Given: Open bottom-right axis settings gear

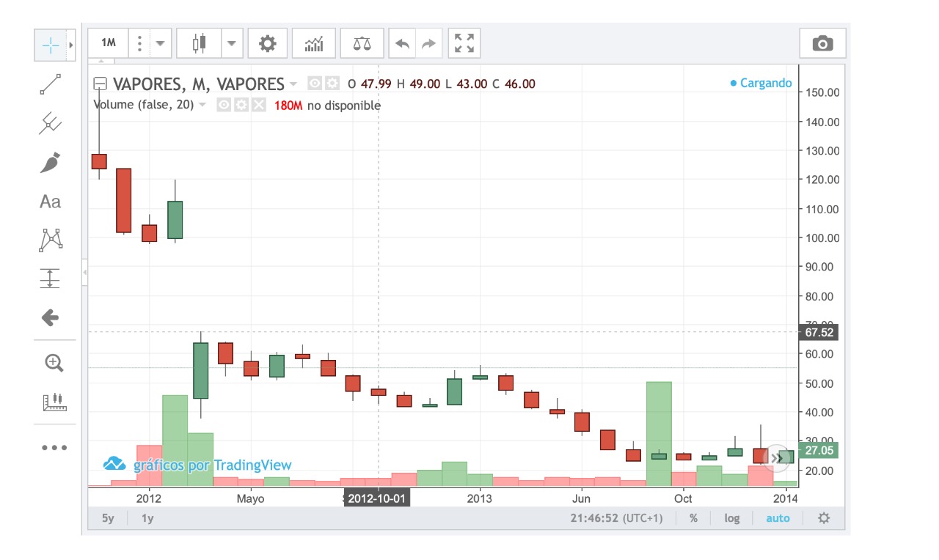Looking at the screenshot, I should coord(824,518).
